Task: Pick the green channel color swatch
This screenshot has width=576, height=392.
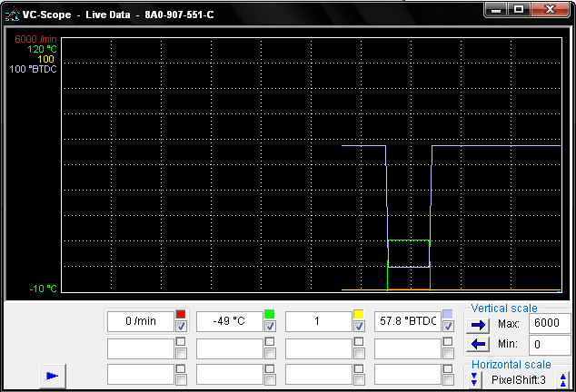Action: coord(270,314)
